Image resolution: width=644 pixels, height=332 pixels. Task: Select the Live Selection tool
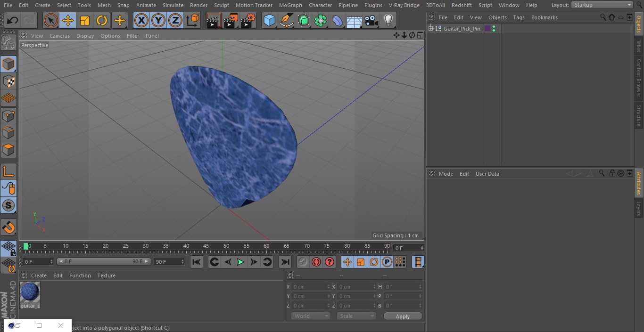(x=50, y=21)
